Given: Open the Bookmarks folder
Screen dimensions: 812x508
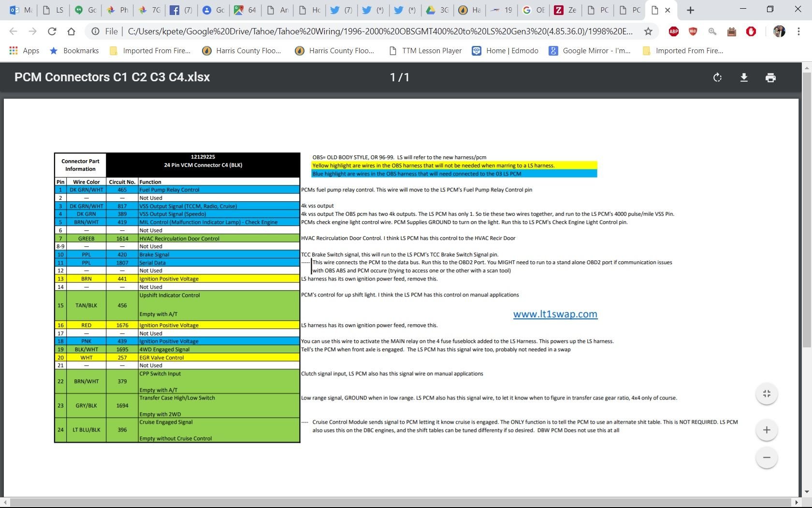Looking at the screenshot, I should 74,51.
